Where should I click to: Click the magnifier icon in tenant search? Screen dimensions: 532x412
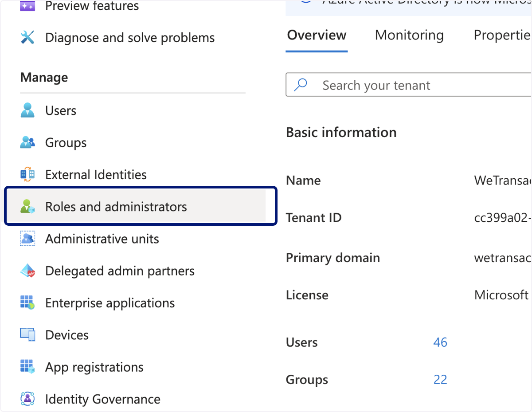(301, 85)
